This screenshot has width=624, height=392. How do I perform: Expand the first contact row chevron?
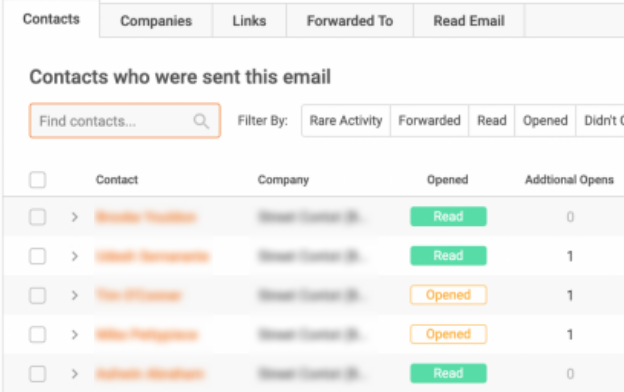(x=74, y=217)
